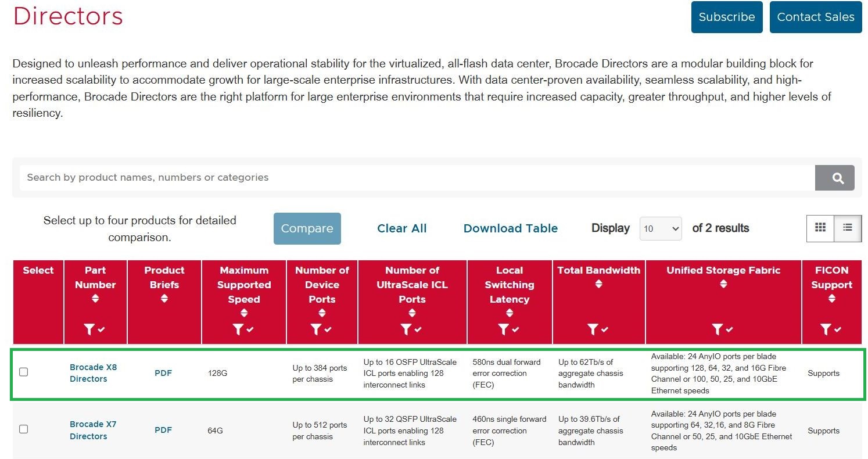Select the Brocade X7 Directors checkbox
Viewport: 868px width, 459px height.
tap(24, 429)
